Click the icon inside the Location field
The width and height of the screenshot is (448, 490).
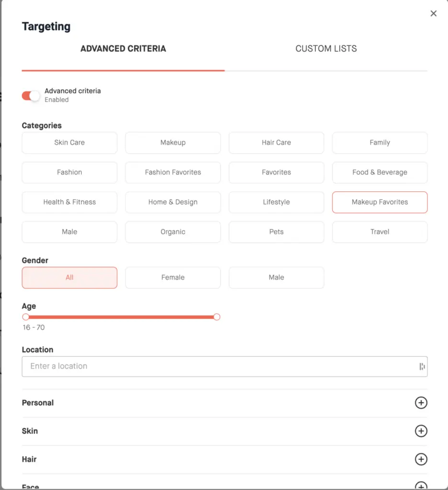[422, 367]
